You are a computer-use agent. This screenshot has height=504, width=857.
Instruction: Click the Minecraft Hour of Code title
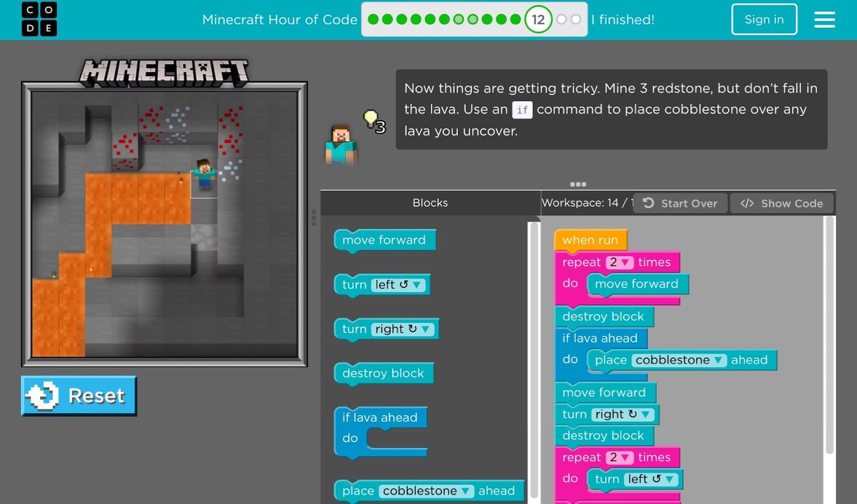pyautogui.click(x=280, y=19)
